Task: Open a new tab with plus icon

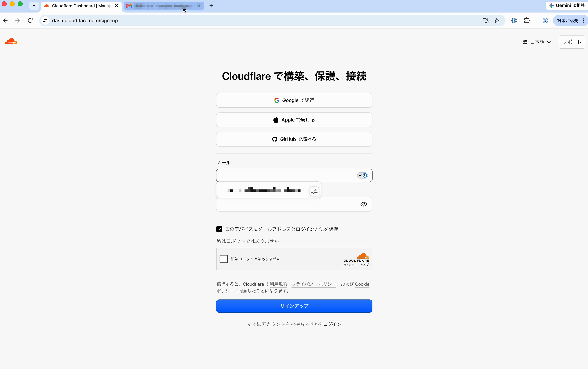Action: coord(211,6)
